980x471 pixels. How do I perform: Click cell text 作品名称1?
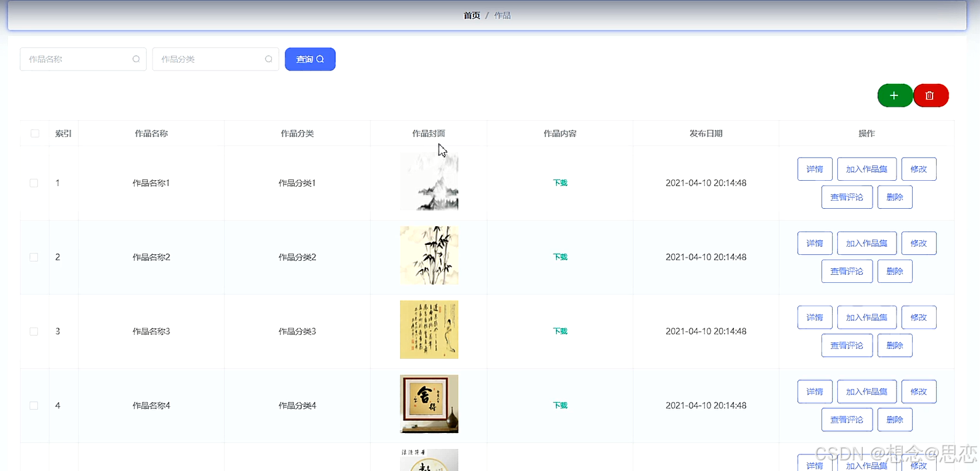[151, 183]
